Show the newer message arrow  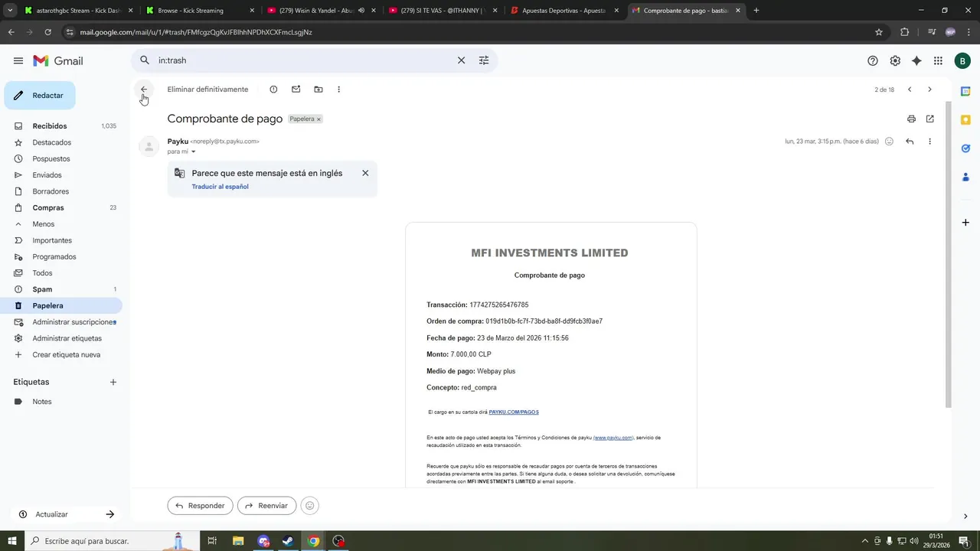[910, 90]
